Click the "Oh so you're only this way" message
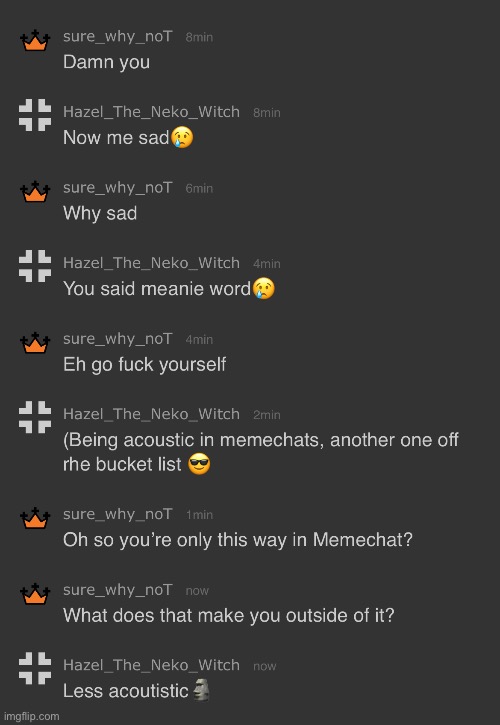 tap(238, 540)
